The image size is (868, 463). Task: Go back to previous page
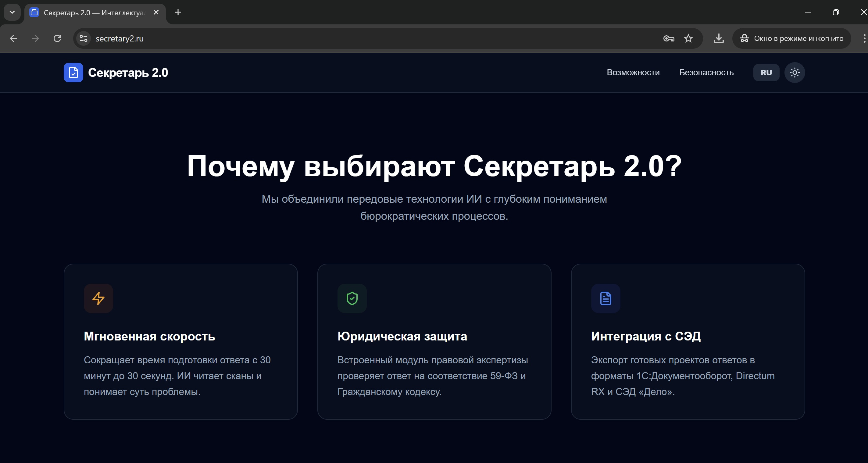coord(13,38)
